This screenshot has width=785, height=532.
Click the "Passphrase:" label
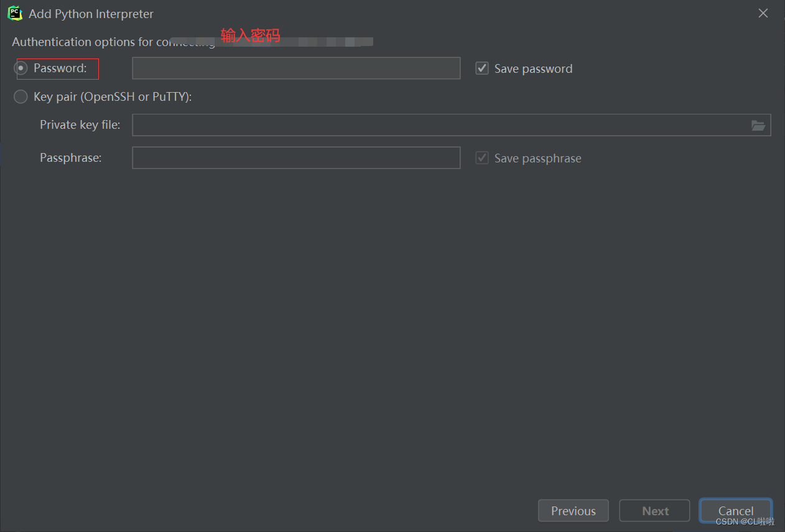tap(70, 158)
